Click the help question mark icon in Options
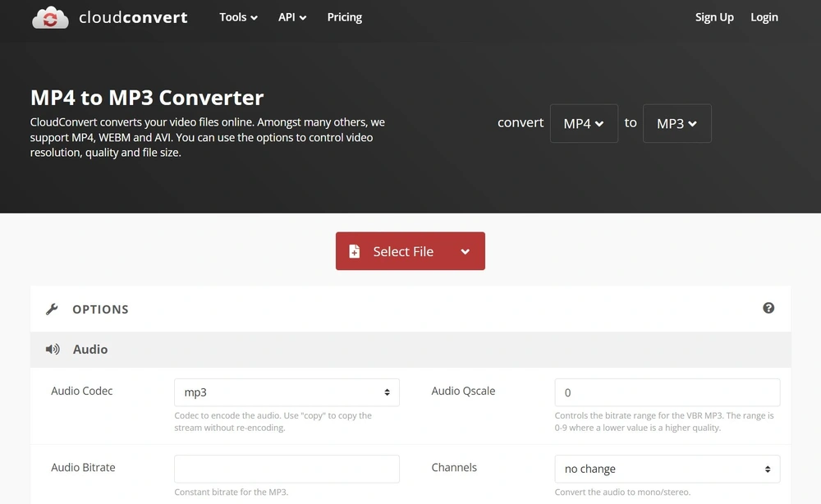This screenshot has width=821, height=504. tap(768, 309)
